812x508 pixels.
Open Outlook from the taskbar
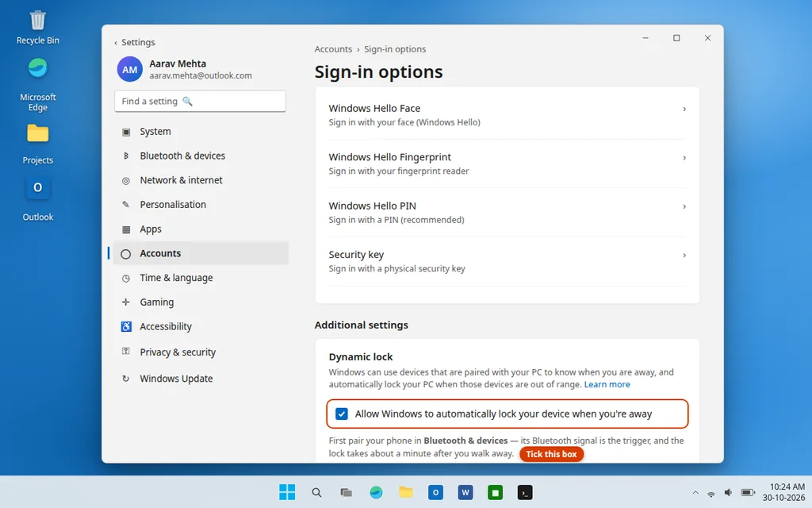(x=435, y=492)
